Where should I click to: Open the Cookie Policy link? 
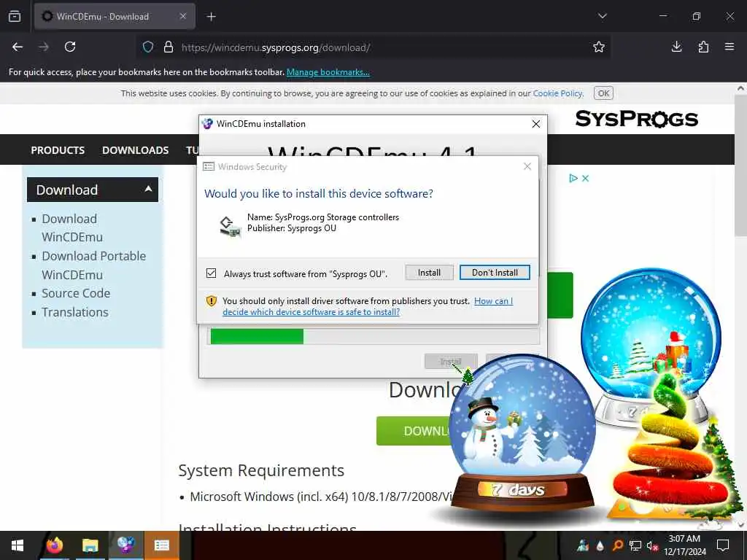[x=557, y=93]
